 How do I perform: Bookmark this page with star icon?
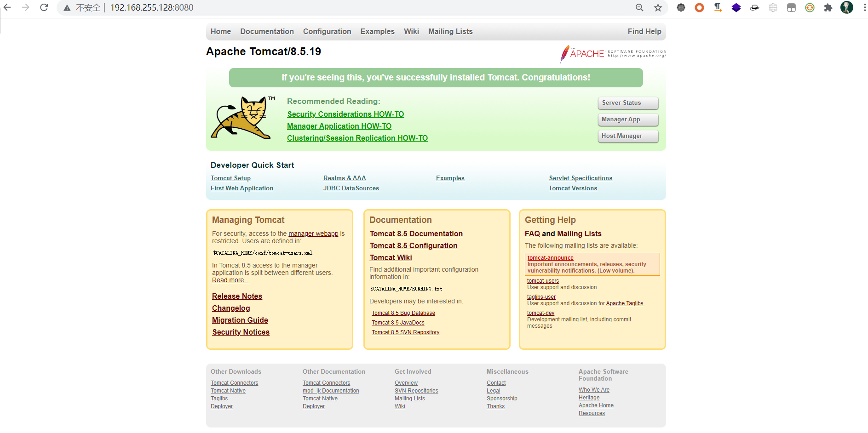point(658,7)
